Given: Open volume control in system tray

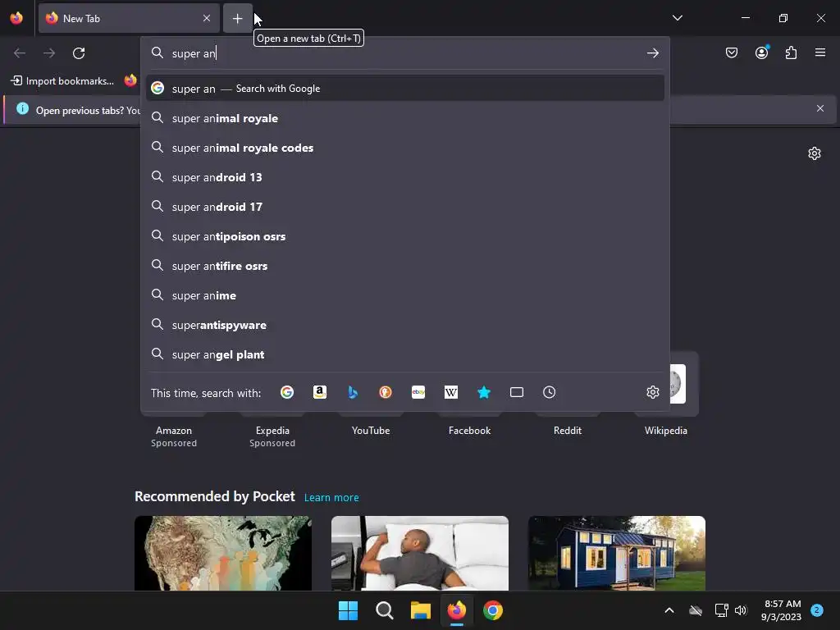Looking at the screenshot, I should coord(741,610).
